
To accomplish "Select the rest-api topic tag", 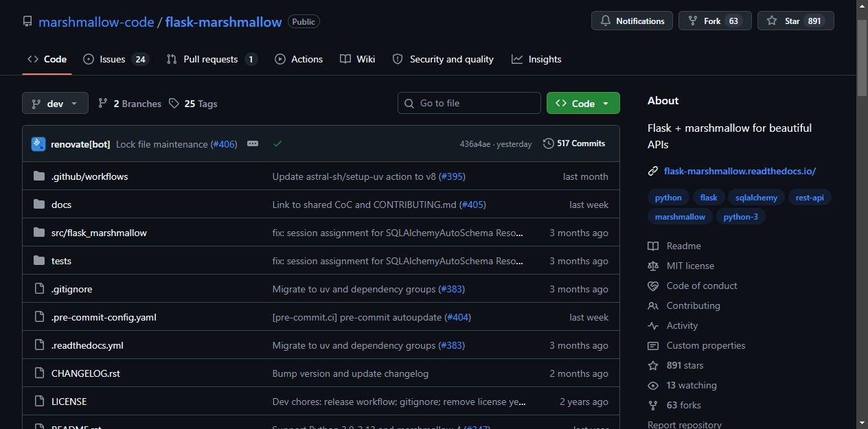I will (810, 198).
